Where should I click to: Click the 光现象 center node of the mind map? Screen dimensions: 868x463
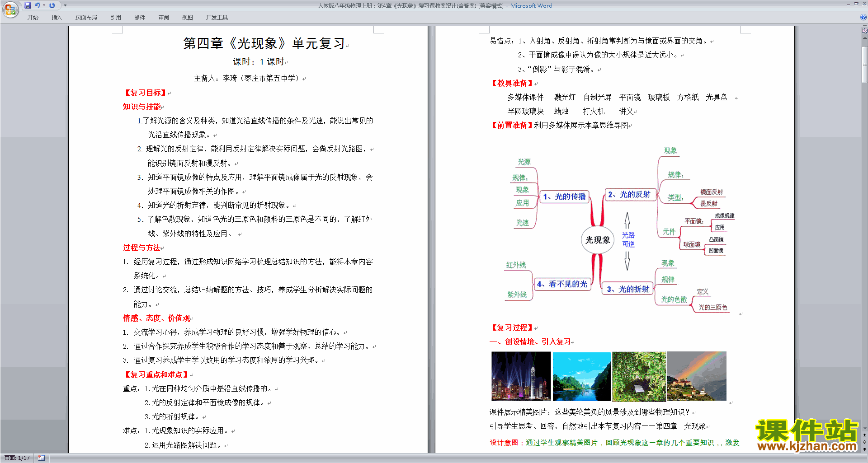(x=598, y=240)
